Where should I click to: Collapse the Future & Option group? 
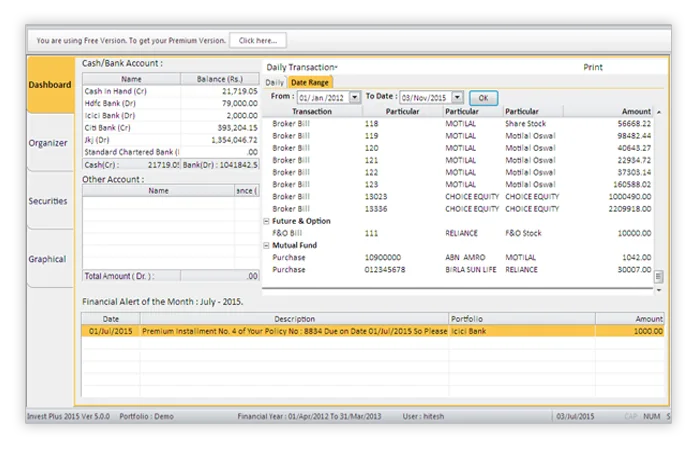pos(266,221)
